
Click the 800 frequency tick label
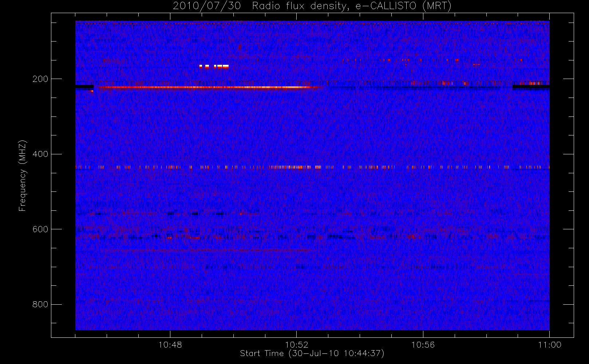coord(40,305)
